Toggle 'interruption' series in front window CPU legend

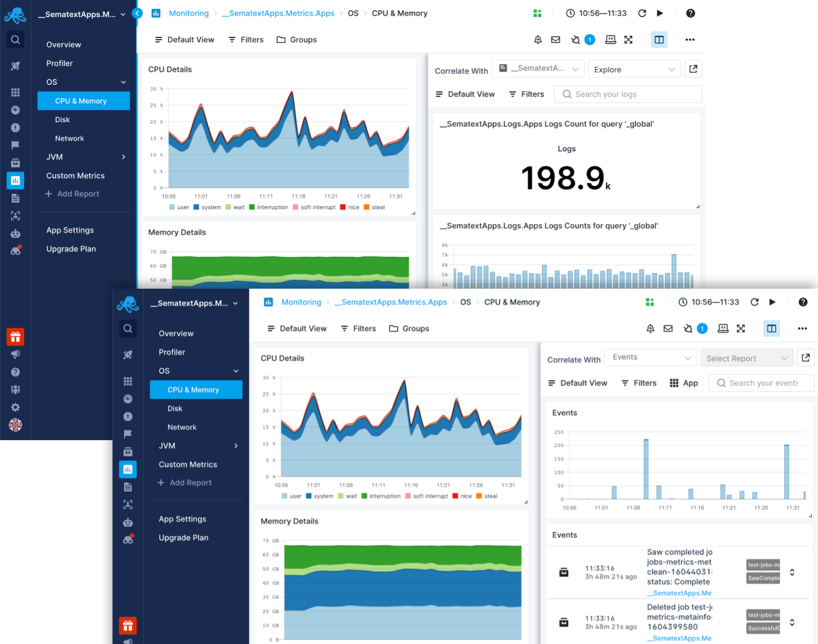[381, 496]
